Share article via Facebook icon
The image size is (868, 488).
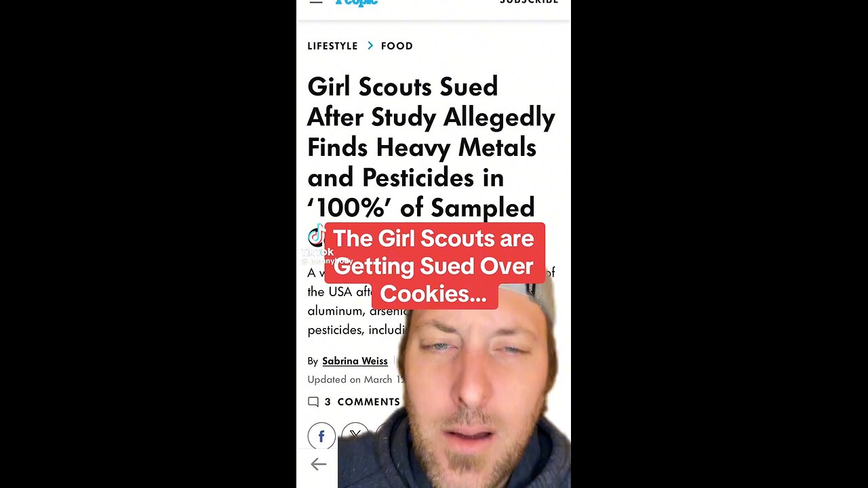coord(321,436)
